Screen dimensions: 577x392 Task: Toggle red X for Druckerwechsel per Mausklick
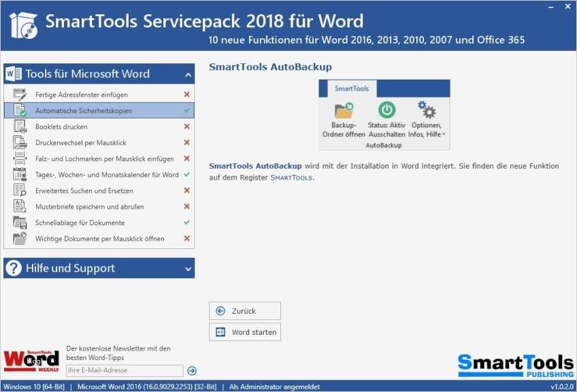click(x=186, y=142)
